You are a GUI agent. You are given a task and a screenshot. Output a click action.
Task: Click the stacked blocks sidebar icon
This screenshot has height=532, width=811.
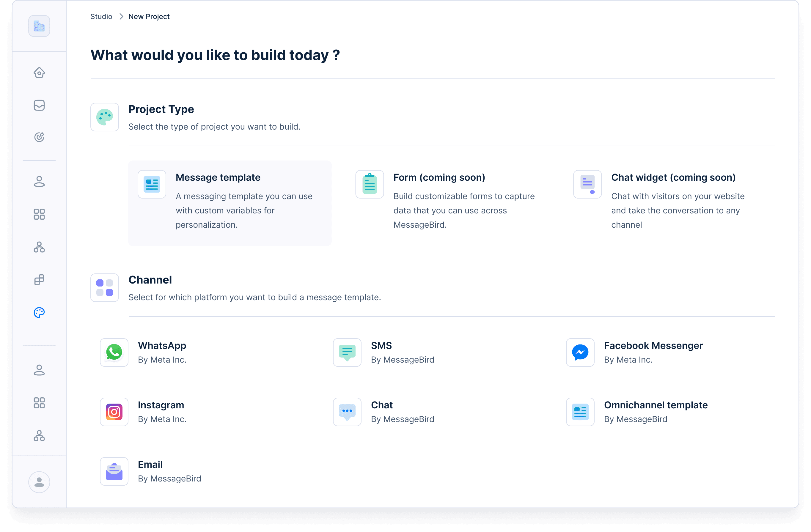coord(39,280)
